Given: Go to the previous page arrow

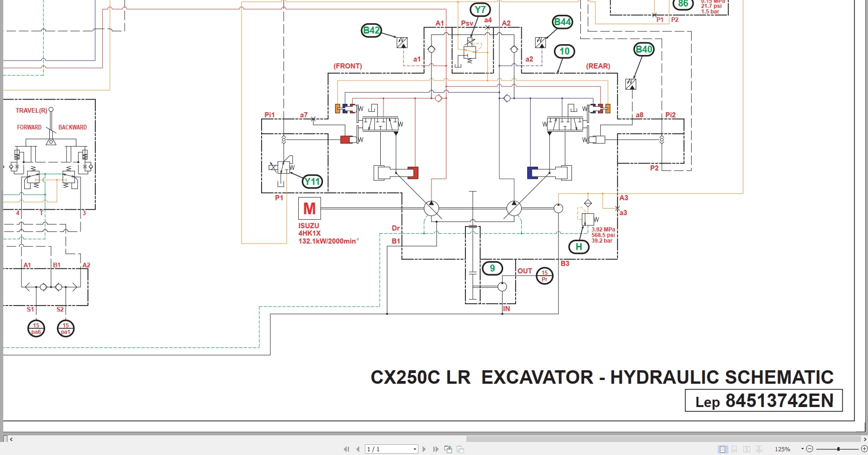Looking at the screenshot, I should 357,448.
